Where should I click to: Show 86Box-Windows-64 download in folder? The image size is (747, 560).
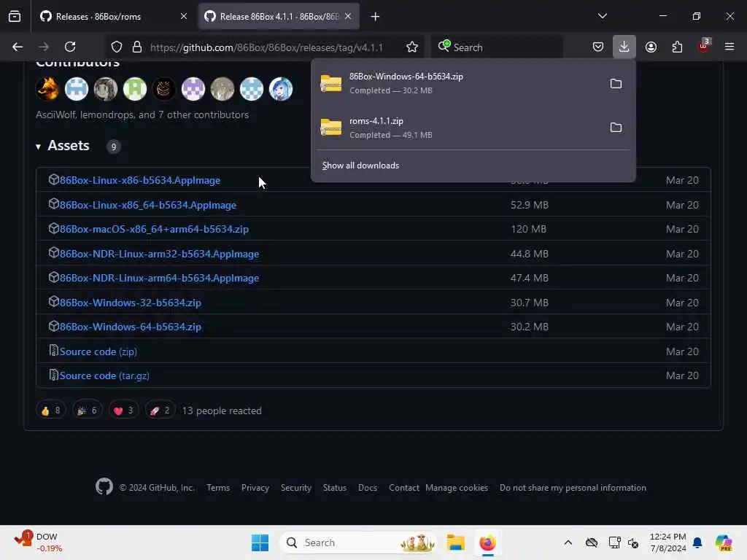[616, 84]
